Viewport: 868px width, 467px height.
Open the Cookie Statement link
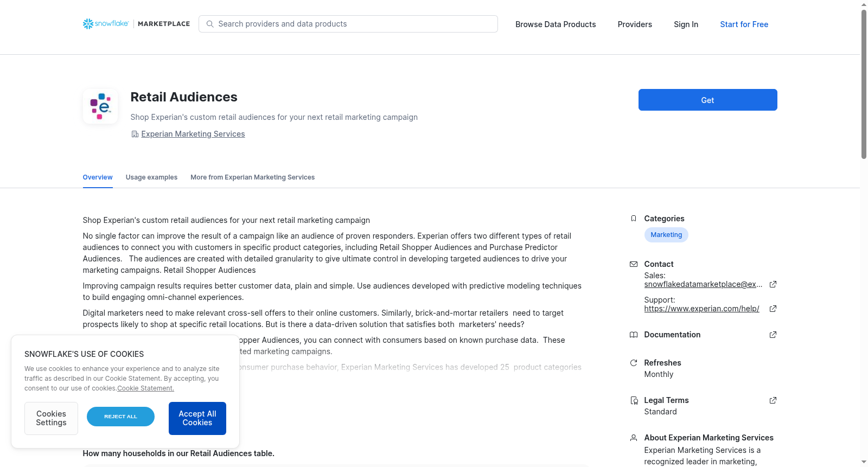pos(145,388)
